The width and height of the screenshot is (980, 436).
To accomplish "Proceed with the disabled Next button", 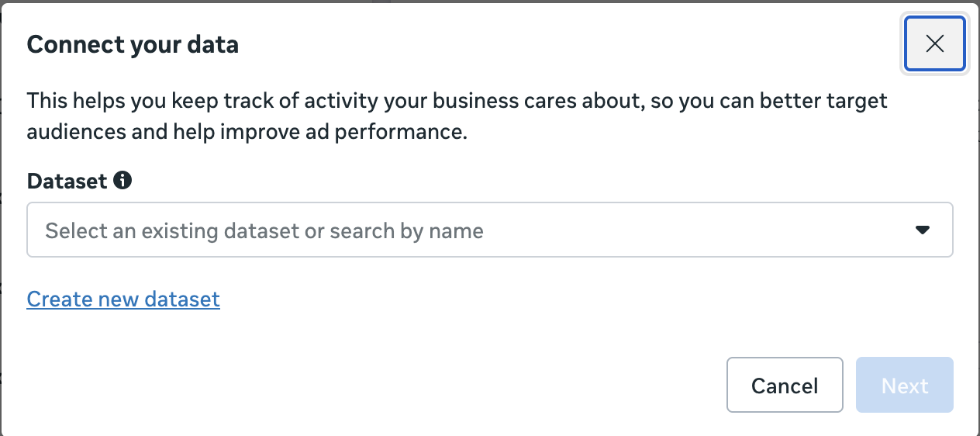I will pyautogui.click(x=904, y=385).
